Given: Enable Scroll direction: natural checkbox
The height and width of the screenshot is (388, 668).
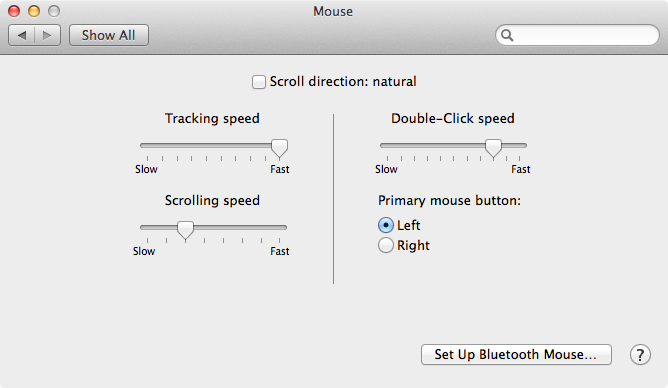Looking at the screenshot, I should click(259, 81).
